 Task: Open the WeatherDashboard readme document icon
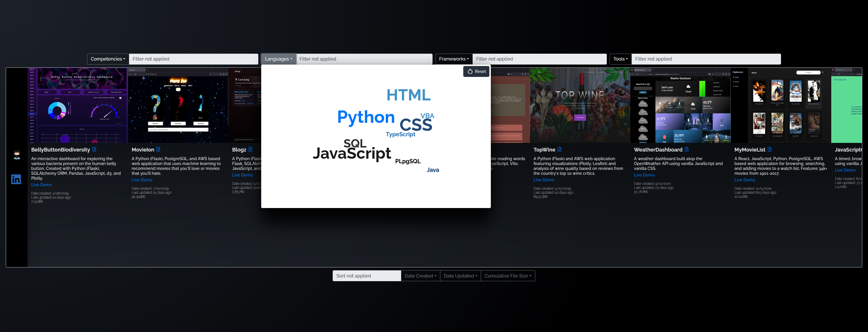tap(687, 149)
